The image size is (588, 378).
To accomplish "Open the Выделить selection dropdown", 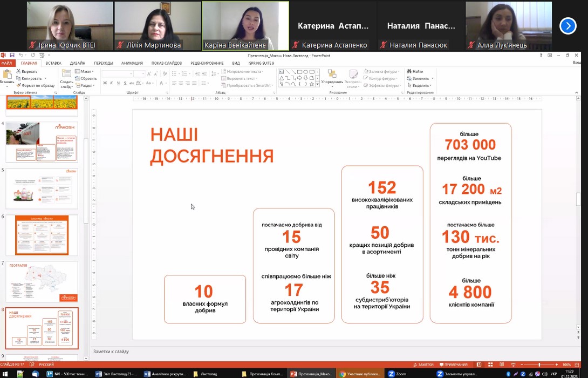I will pyautogui.click(x=421, y=85).
